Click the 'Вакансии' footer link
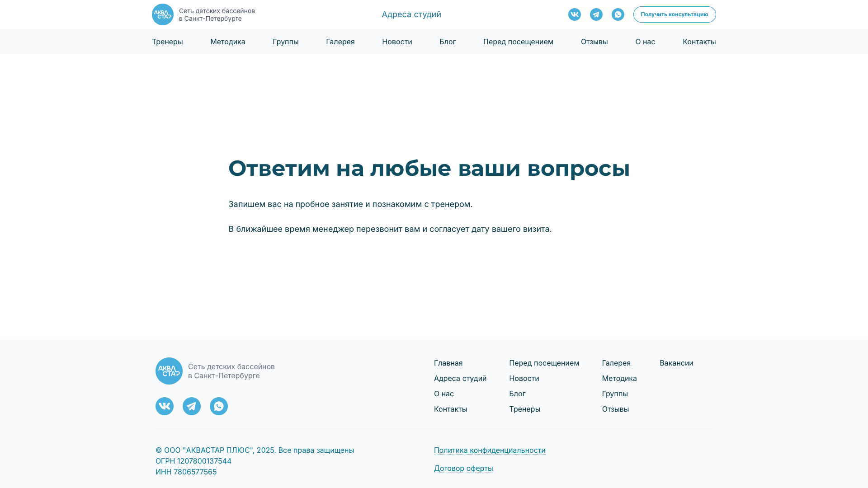 pyautogui.click(x=676, y=363)
